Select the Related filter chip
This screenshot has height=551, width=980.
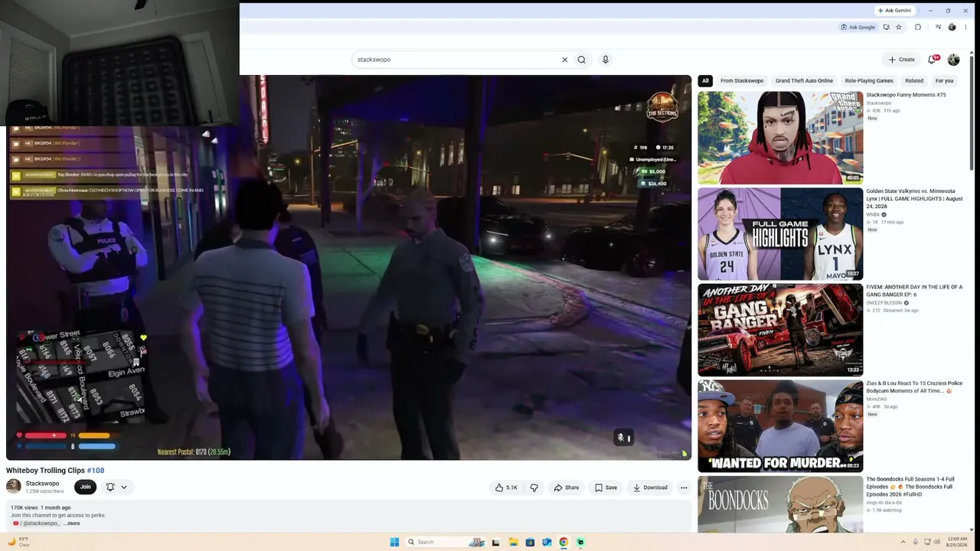914,80
